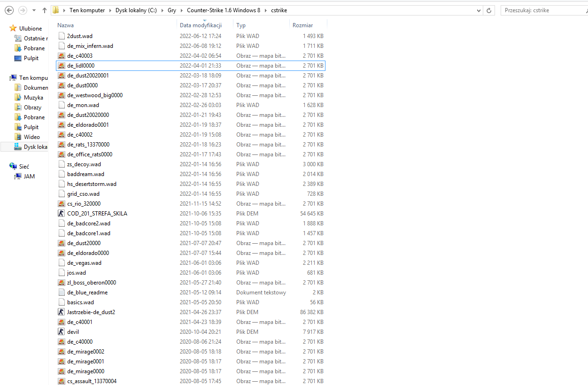The image size is (588, 385).
Task: Click bitmap icon of de_eldorado0001
Action: [61, 125]
